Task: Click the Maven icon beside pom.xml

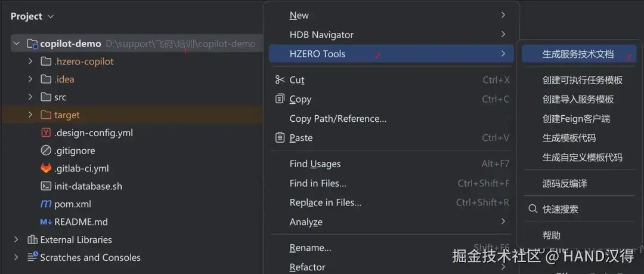Action: (46, 204)
